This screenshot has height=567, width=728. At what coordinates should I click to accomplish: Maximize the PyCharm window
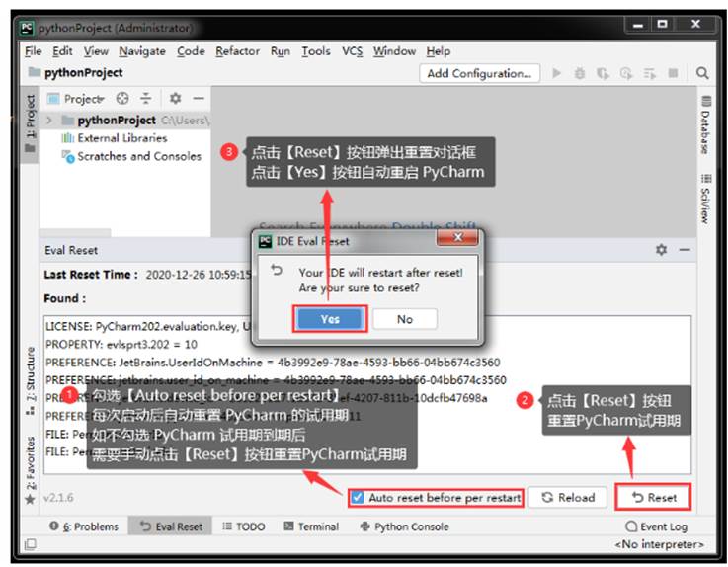pyautogui.click(x=663, y=24)
